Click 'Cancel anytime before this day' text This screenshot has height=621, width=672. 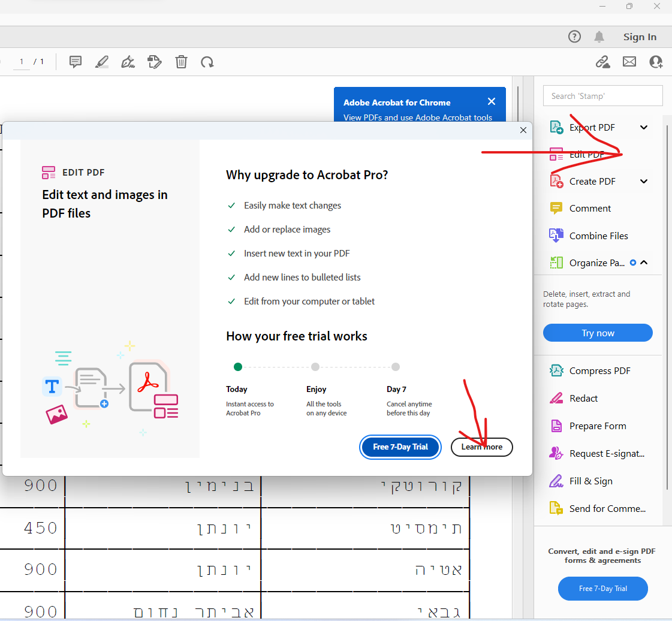[x=409, y=408]
